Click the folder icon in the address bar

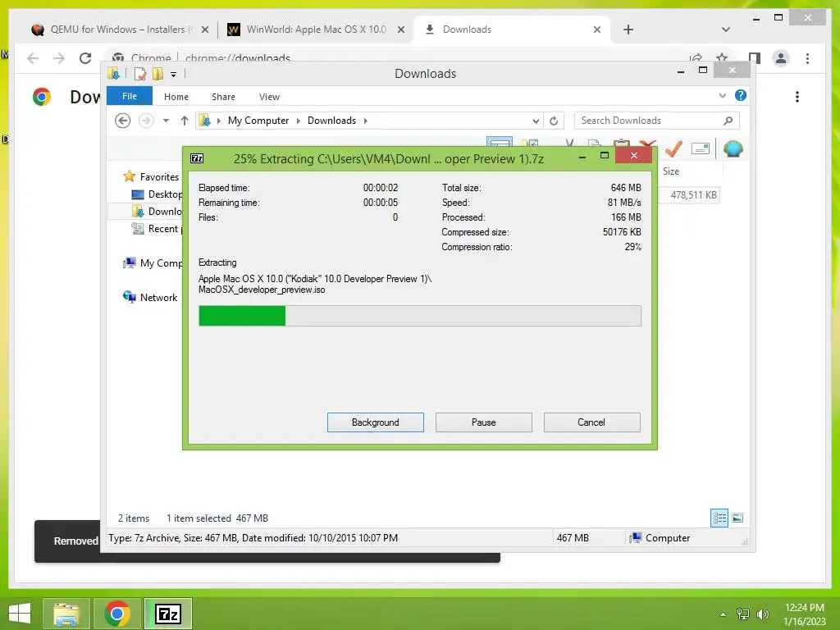[x=204, y=121]
